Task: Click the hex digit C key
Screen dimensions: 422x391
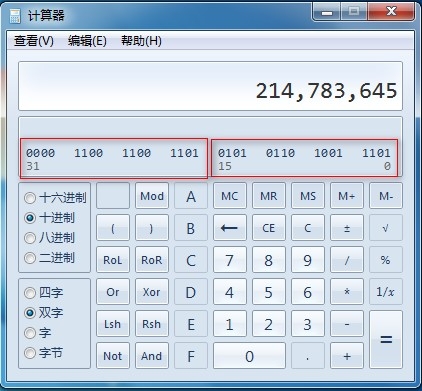Action: pyautogui.click(x=191, y=260)
